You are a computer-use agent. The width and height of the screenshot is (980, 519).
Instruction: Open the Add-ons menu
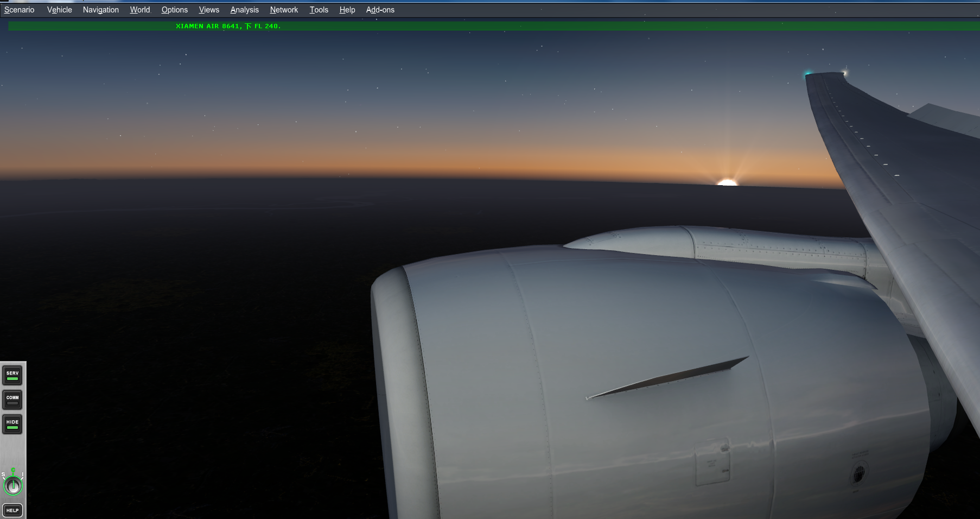380,10
